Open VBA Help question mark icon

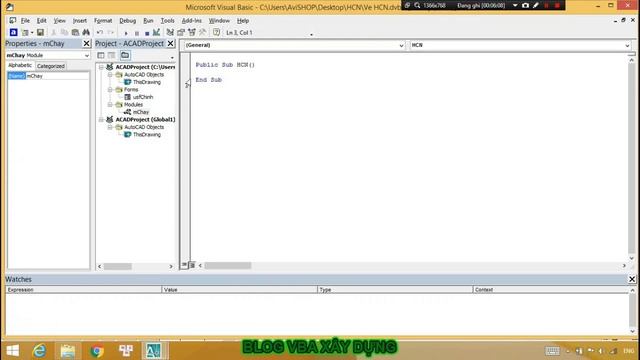[216, 32]
